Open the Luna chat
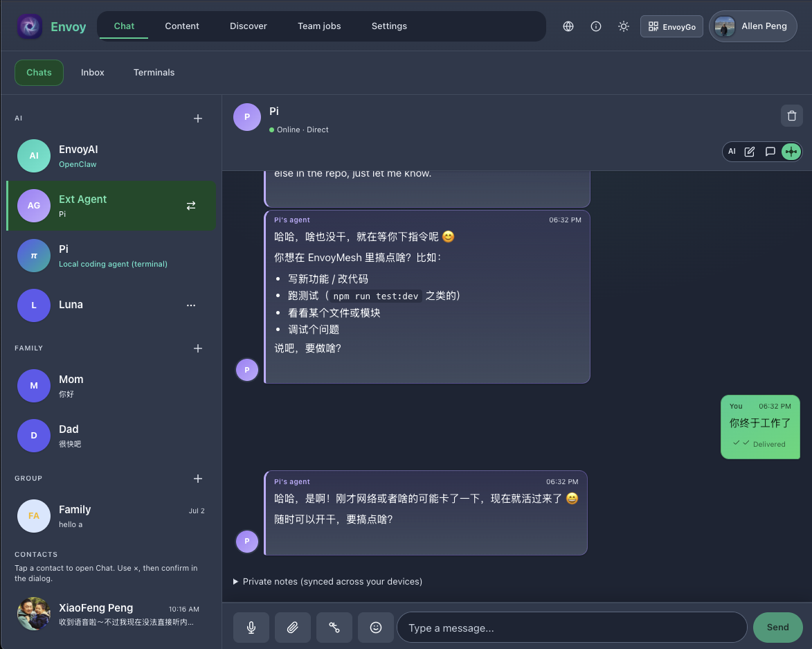 point(111,305)
